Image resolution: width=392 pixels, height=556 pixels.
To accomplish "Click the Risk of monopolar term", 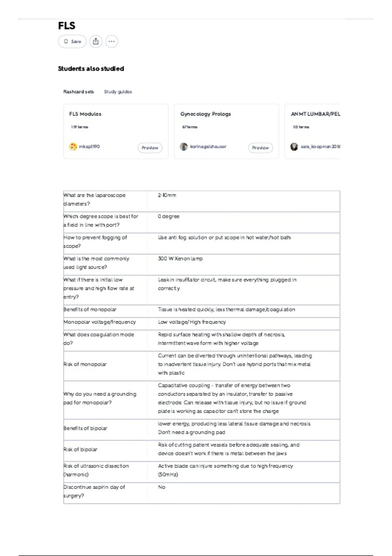I will tap(85, 364).
